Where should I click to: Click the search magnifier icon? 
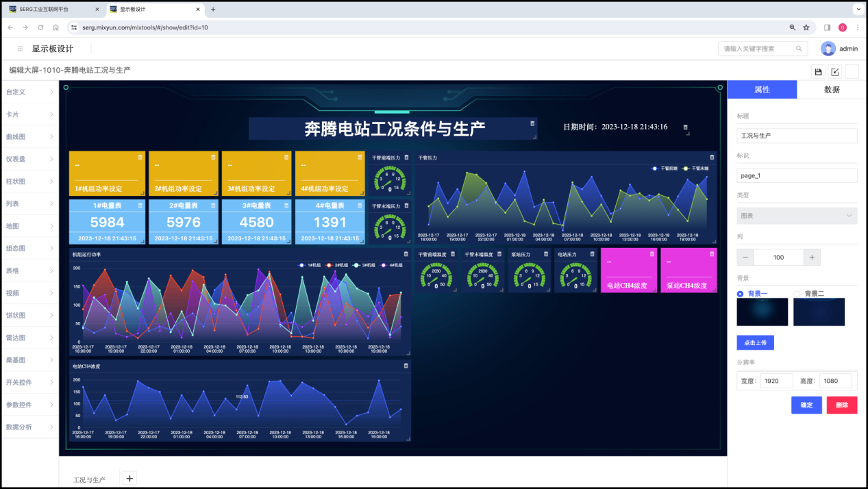799,49
